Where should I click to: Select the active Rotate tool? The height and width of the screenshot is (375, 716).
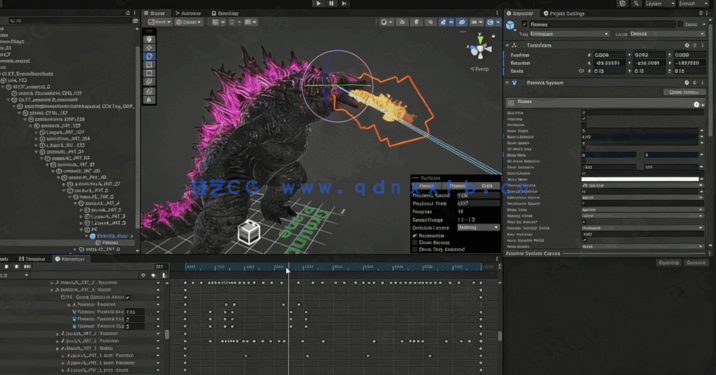[x=149, y=57]
